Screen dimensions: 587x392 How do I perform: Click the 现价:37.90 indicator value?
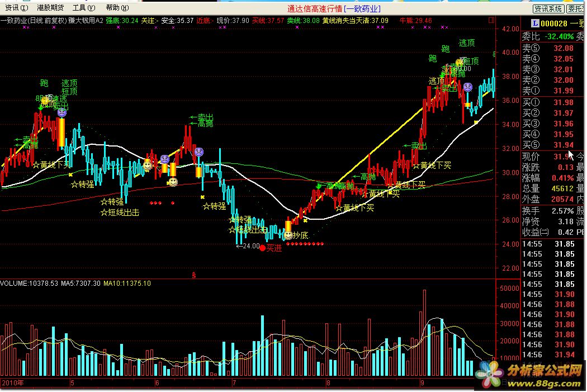click(x=233, y=21)
